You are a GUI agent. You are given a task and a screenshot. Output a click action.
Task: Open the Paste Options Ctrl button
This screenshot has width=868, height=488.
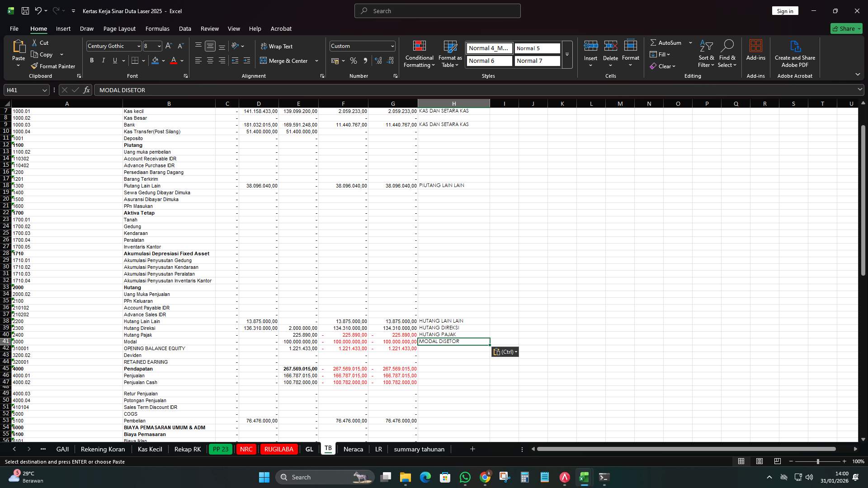pos(505,352)
